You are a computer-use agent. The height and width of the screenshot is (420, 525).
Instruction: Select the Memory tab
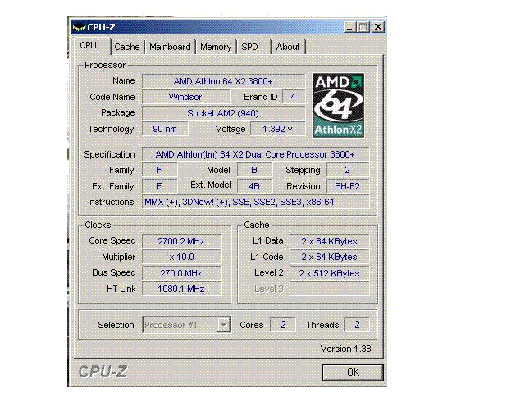(x=216, y=47)
